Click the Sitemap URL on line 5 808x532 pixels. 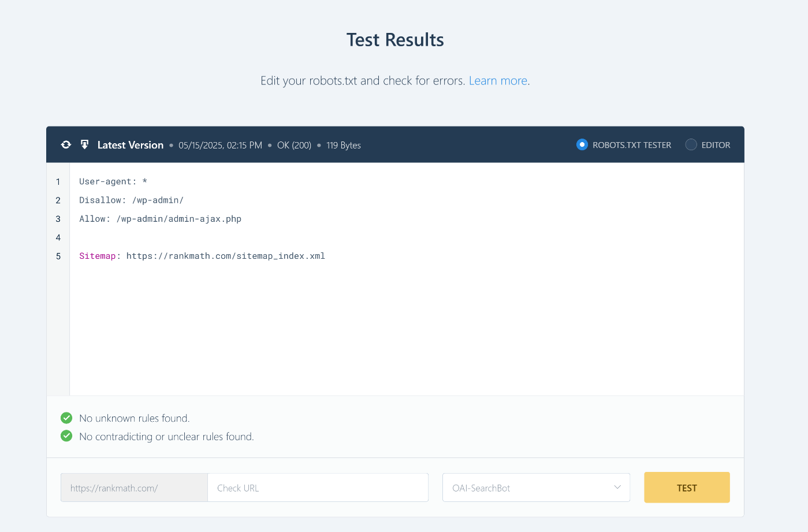225,256
